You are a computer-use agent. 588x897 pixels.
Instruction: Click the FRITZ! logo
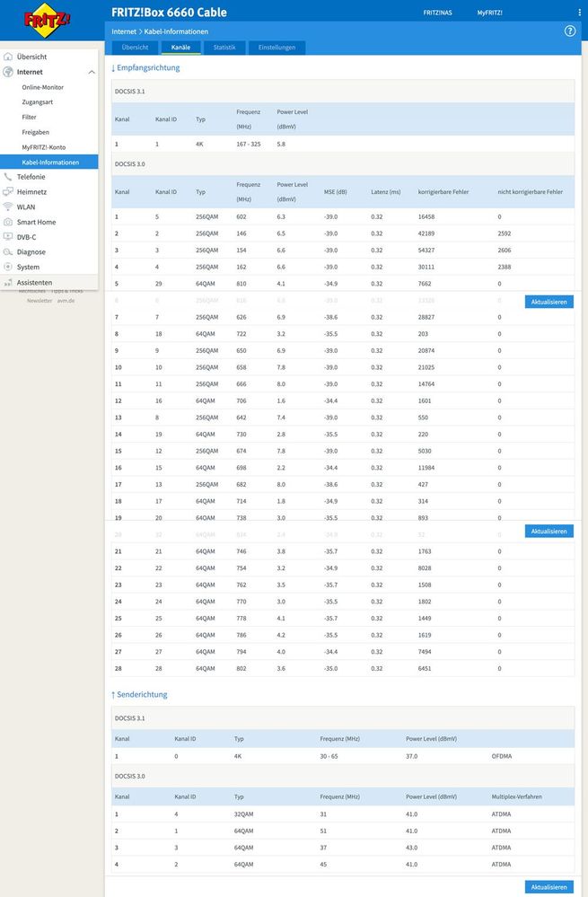coord(48,20)
